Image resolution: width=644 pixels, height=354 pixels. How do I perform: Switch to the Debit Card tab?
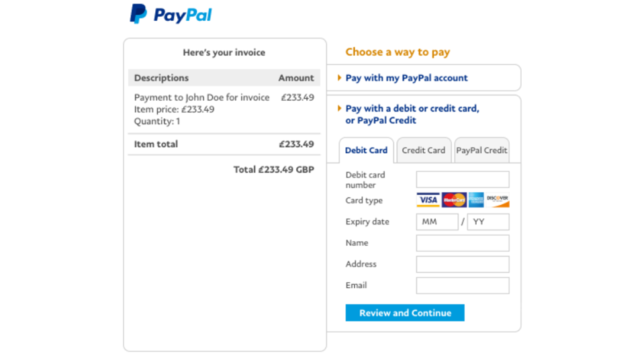[x=366, y=150]
